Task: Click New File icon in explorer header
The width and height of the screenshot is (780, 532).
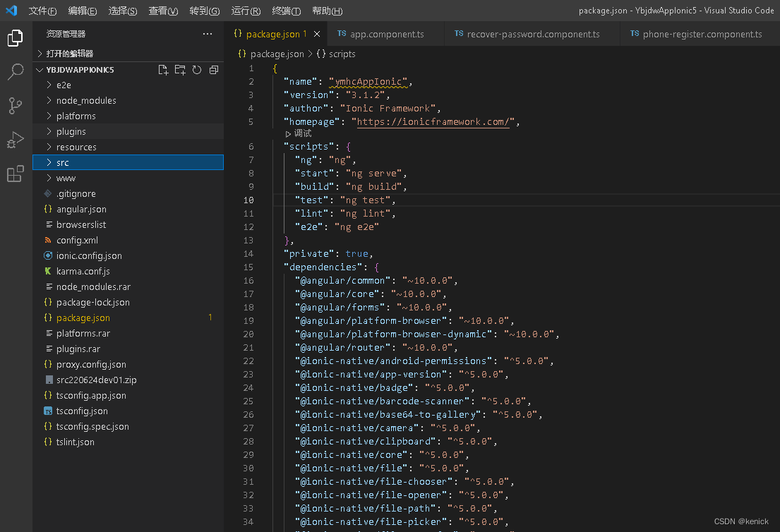Action: pyautogui.click(x=163, y=70)
